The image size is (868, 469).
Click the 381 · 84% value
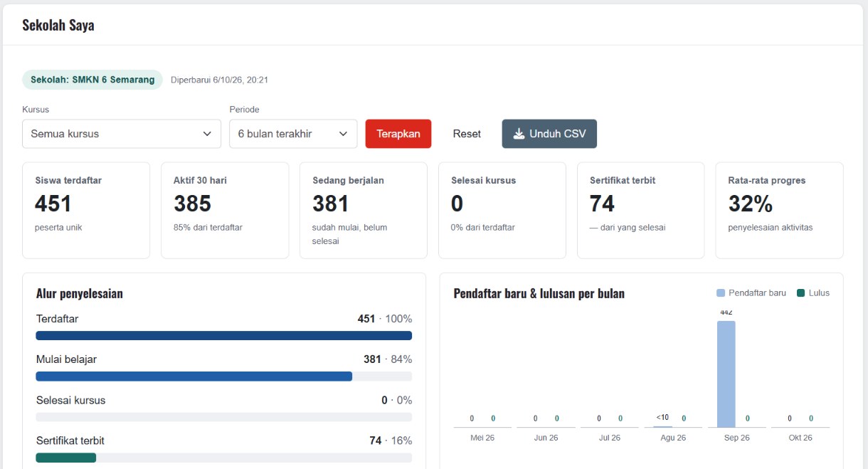388,359
